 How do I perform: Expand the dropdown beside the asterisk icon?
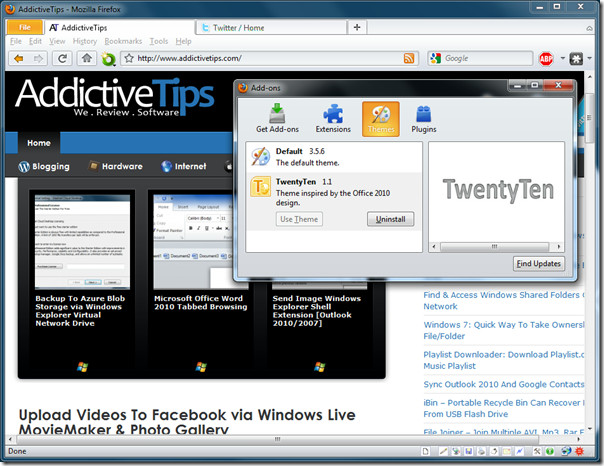(x=589, y=58)
